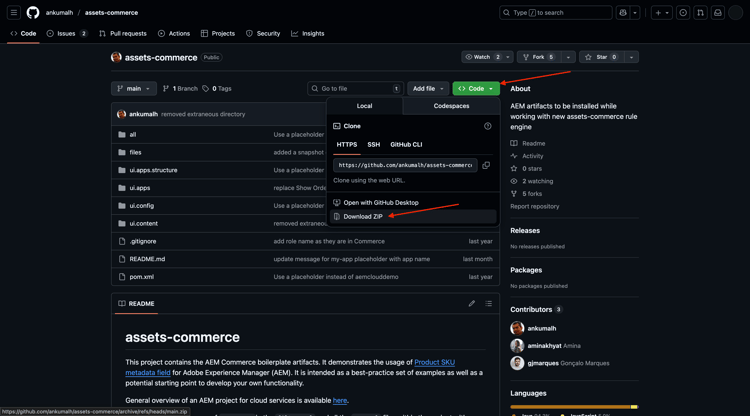Open clone help question mark icon
Screen dimensions: 750x416
487,126
